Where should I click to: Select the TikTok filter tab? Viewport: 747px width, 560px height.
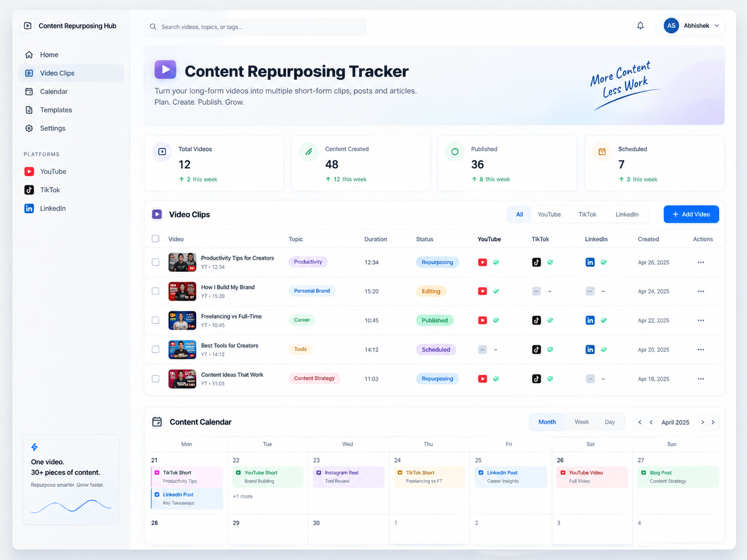[x=587, y=215]
